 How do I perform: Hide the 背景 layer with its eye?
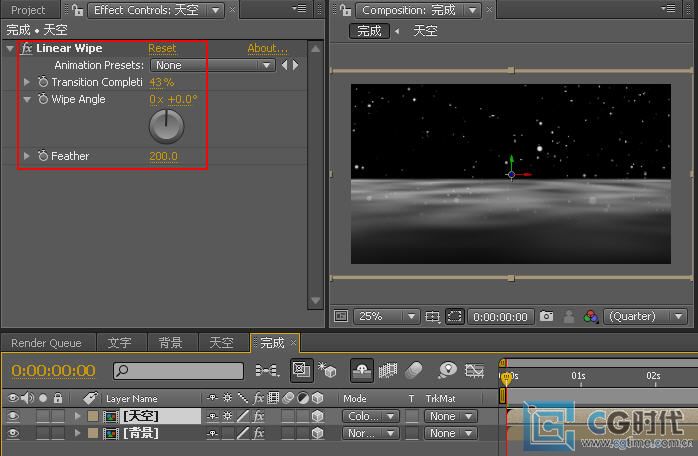pos(13,433)
